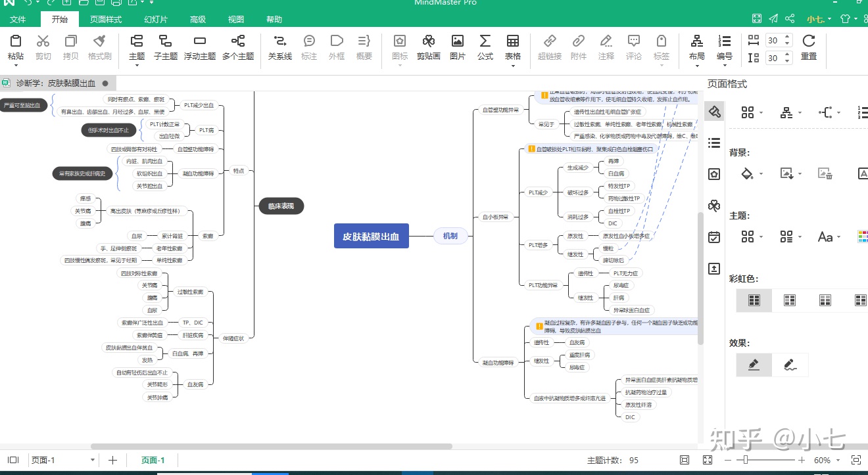Select the second rainbow color option
Viewport: 868px width, 475px height.
[789, 300]
